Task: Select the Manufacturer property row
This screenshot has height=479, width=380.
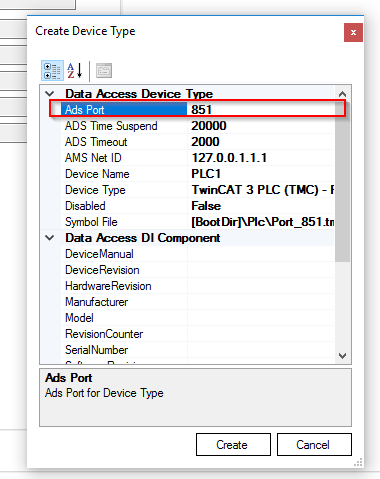Action: click(x=197, y=302)
